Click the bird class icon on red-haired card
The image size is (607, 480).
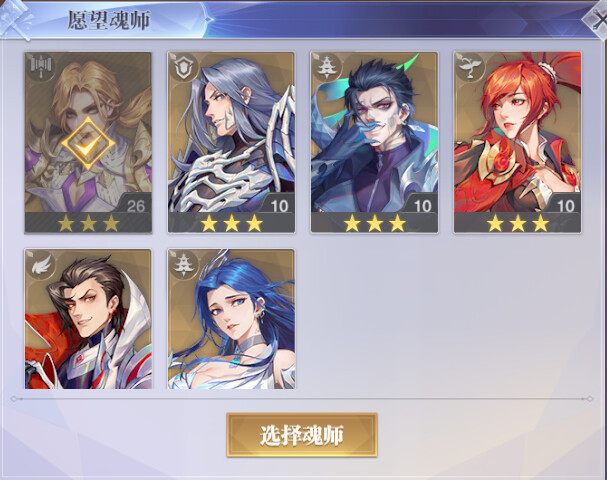[x=470, y=67]
